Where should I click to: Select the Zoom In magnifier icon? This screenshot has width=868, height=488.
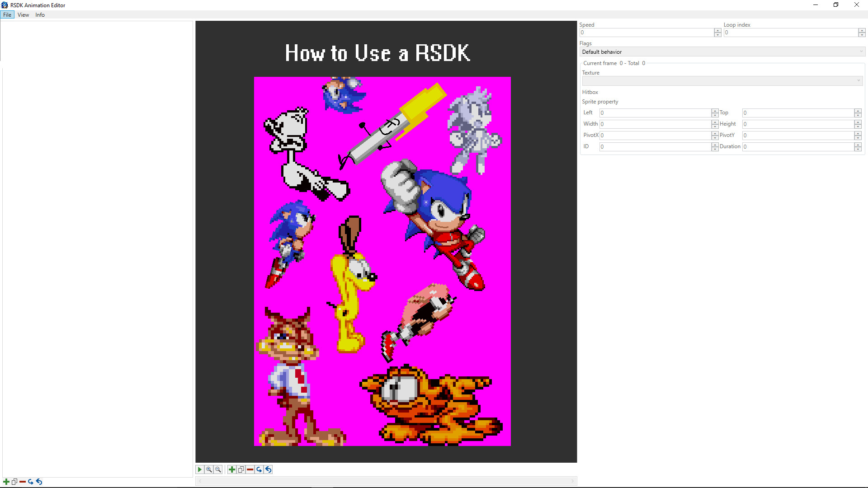click(x=209, y=469)
